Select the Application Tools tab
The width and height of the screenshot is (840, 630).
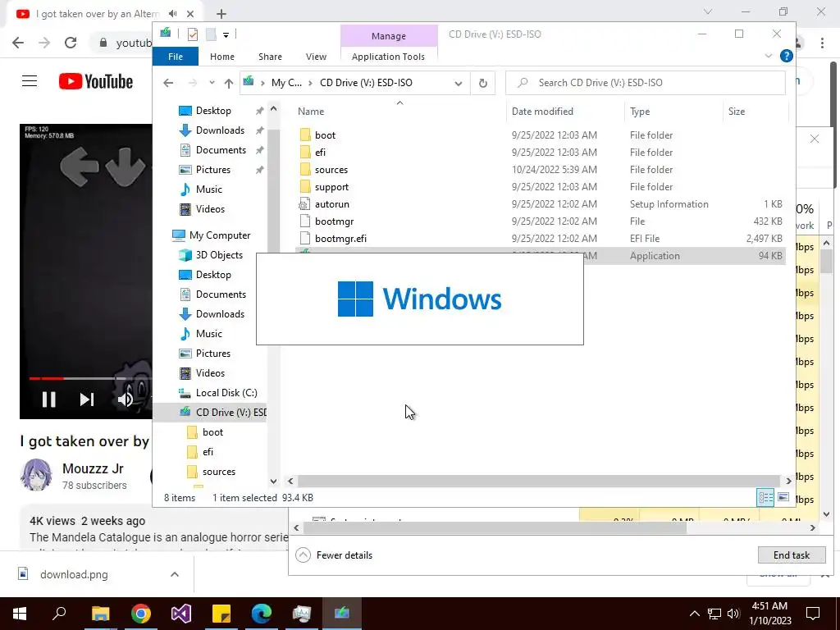click(388, 57)
